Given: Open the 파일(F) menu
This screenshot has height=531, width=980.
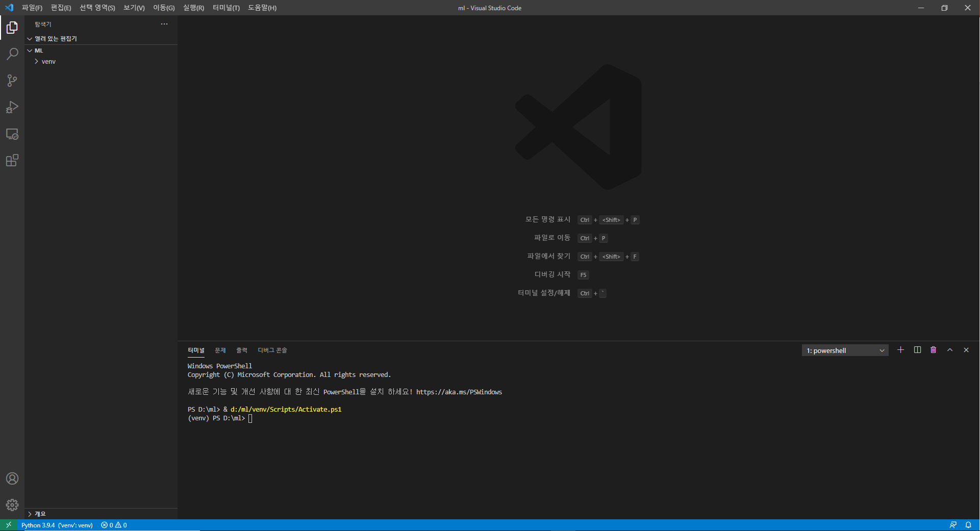Looking at the screenshot, I should pos(32,8).
